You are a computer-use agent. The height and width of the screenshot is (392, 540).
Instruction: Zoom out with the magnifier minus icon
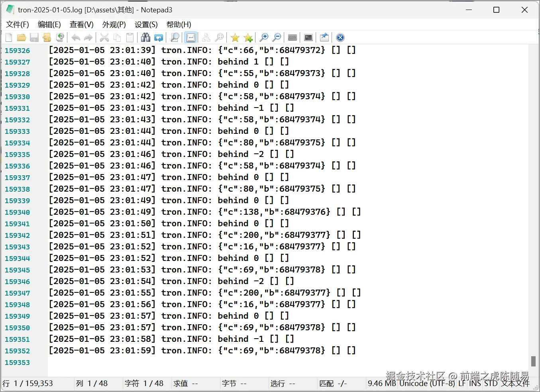click(277, 37)
